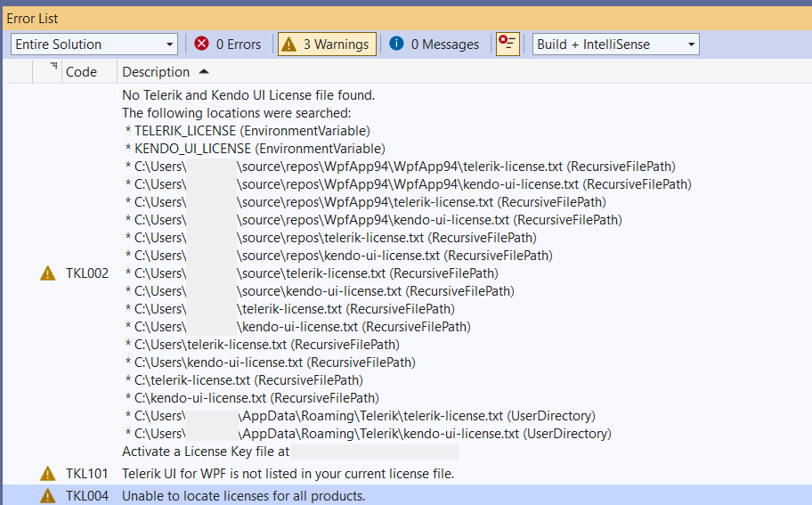
Task: Click the warning icon beside TKL002
Action: pyautogui.click(x=48, y=273)
